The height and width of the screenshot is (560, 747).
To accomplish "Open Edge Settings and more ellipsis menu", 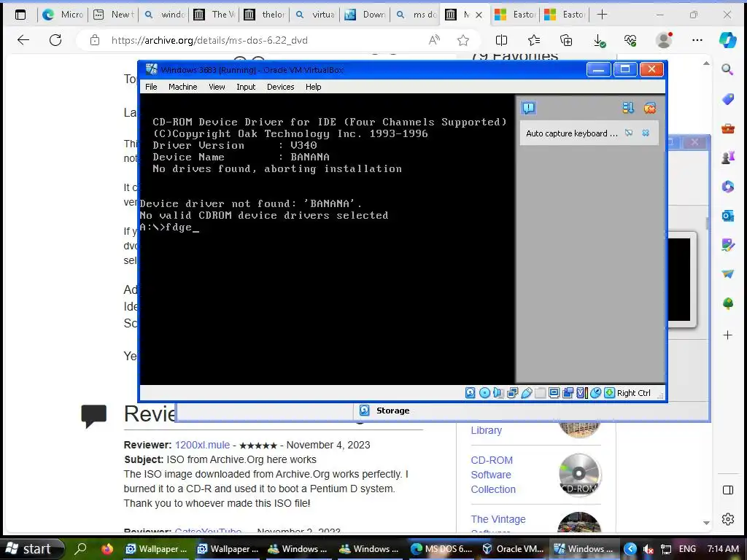I will pyautogui.click(x=697, y=41).
